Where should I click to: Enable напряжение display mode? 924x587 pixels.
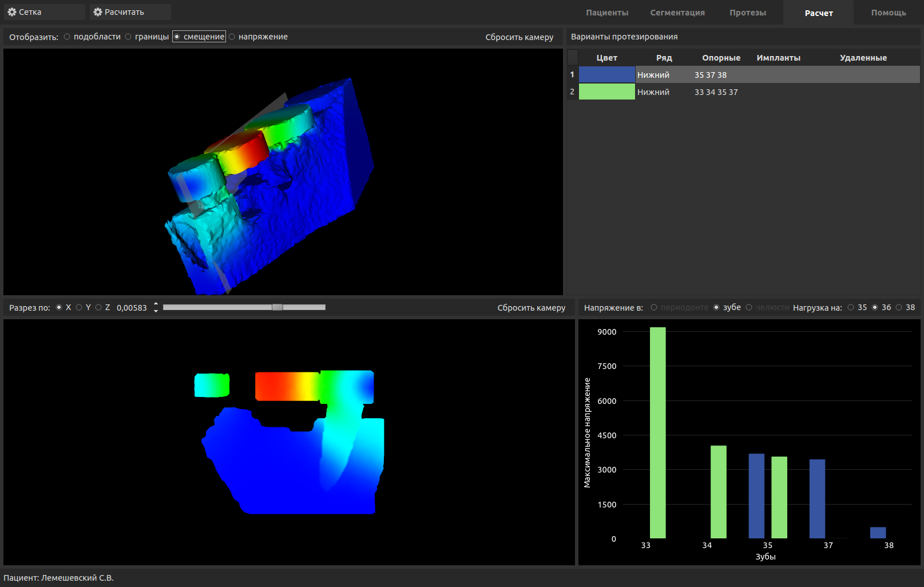click(x=232, y=37)
